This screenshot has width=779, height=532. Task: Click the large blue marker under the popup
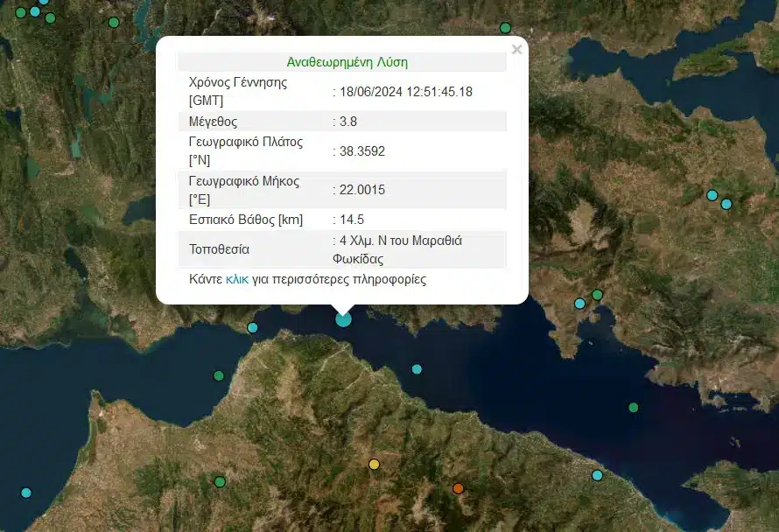(343, 318)
